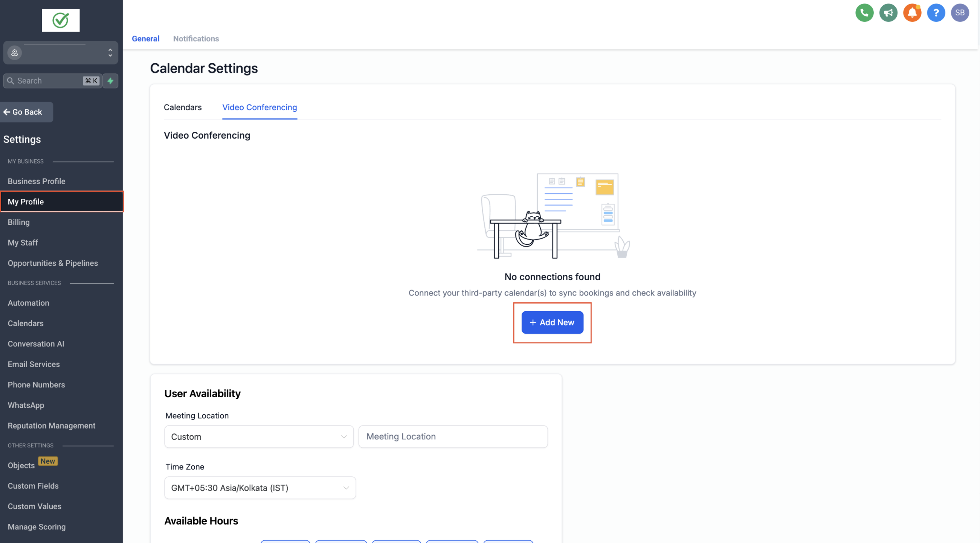This screenshot has height=543, width=980.
Task: Select the General tab
Action: pos(145,38)
